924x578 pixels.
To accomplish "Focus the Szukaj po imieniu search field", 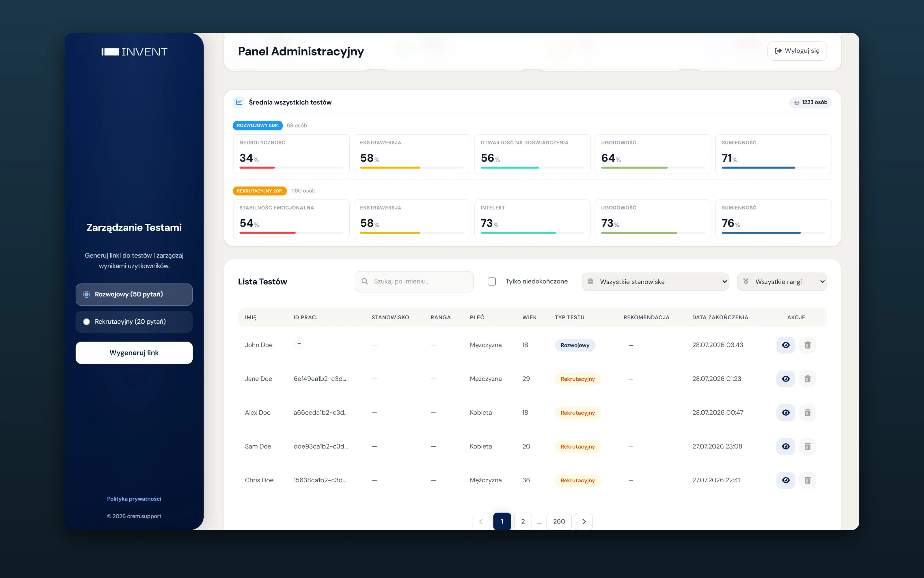I will coord(414,281).
